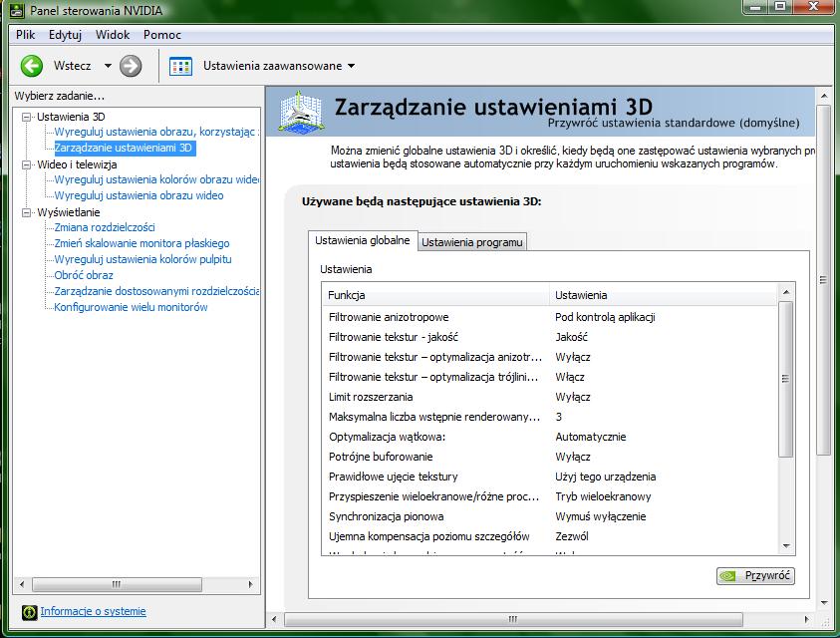Click the Ustawienia column header

[x=664, y=295]
